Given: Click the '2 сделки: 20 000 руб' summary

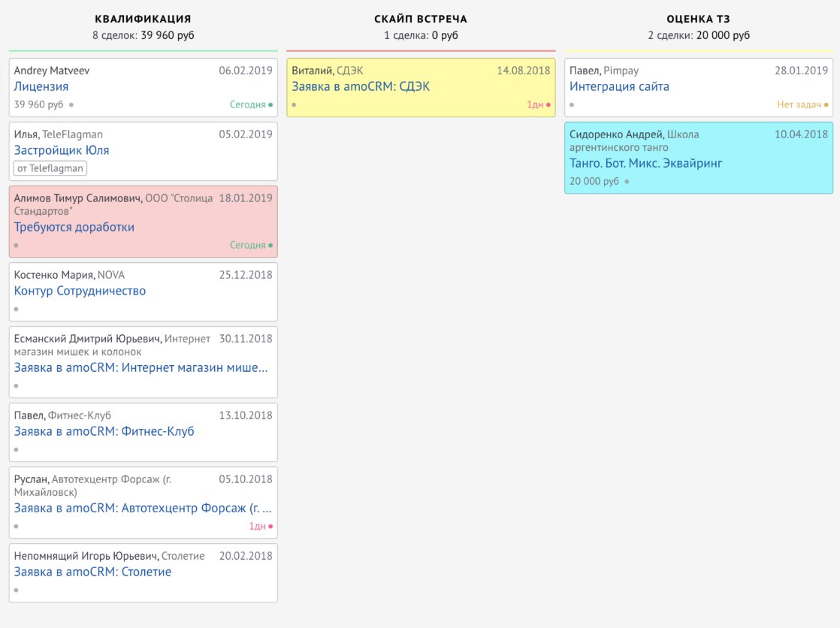Looking at the screenshot, I should pyautogui.click(x=699, y=35).
